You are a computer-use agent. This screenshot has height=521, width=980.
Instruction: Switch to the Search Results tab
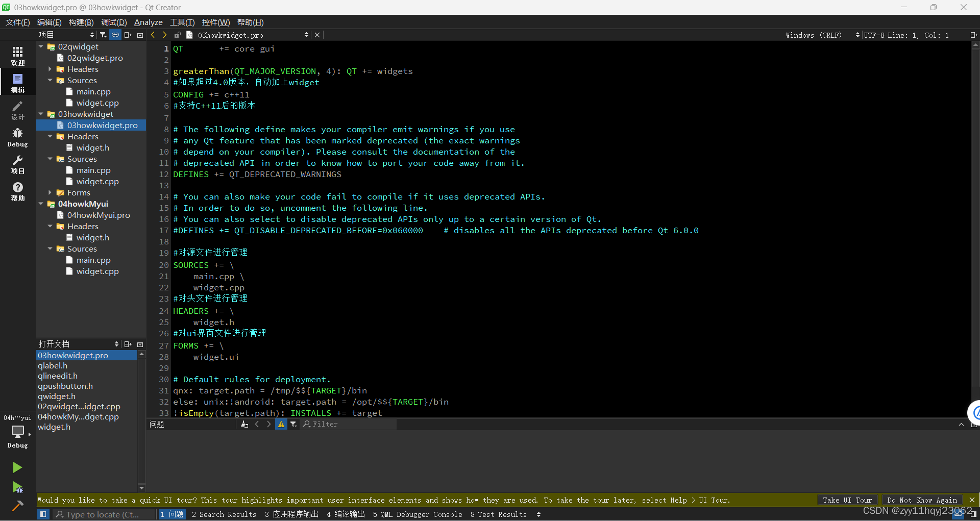point(224,514)
